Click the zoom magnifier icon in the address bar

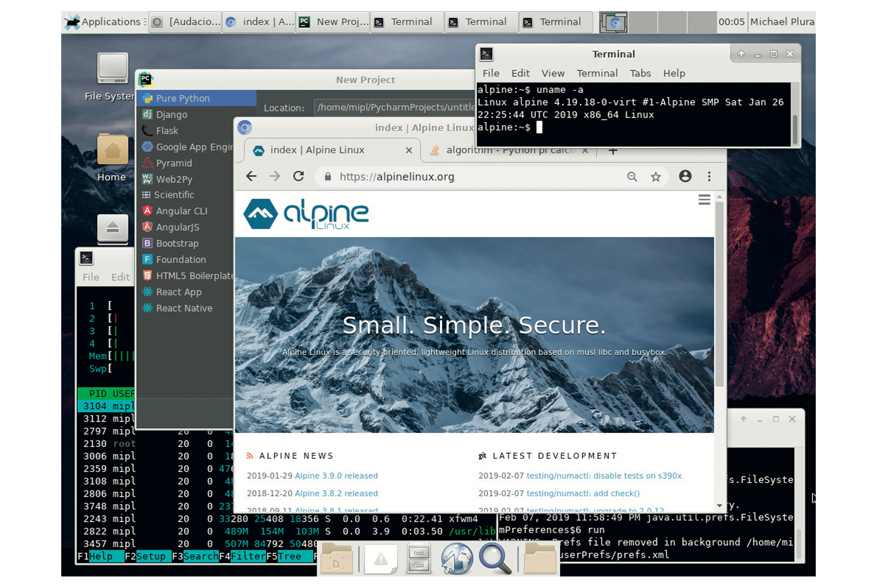(632, 177)
